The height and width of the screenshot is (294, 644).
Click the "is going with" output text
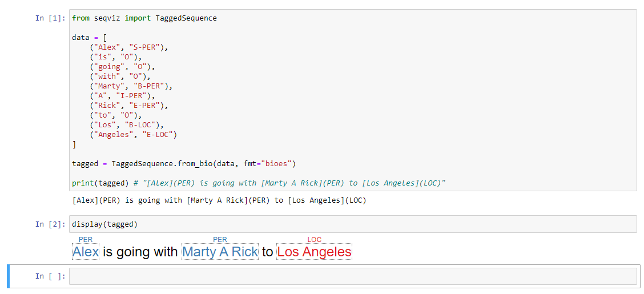[140, 252]
